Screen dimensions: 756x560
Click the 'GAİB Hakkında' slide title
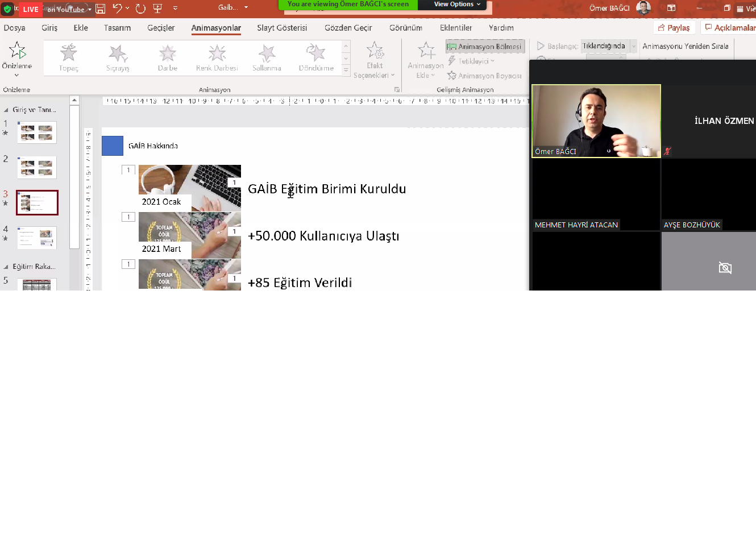click(153, 146)
